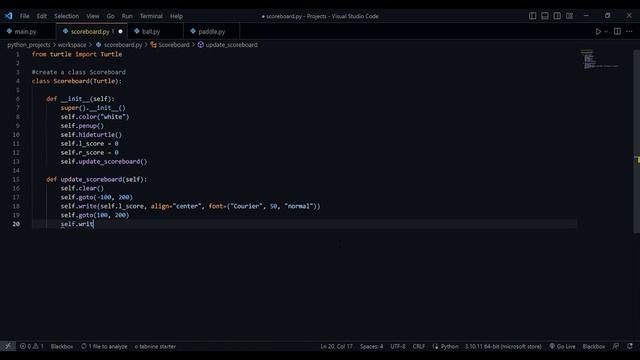Expand the run options dropdown arrow
The width and height of the screenshot is (640, 360).
pyautogui.click(x=606, y=31)
